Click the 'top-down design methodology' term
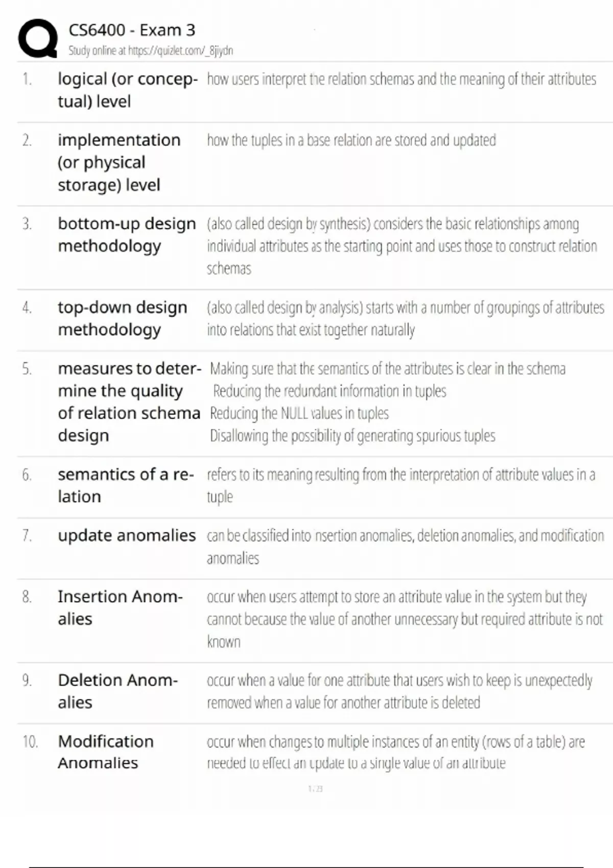 pos(122,319)
